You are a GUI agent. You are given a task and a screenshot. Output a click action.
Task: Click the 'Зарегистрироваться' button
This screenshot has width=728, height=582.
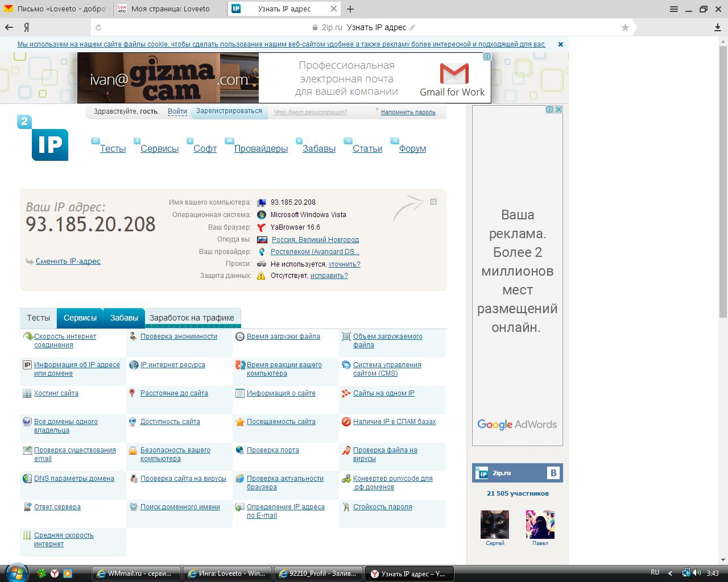(229, 111)
